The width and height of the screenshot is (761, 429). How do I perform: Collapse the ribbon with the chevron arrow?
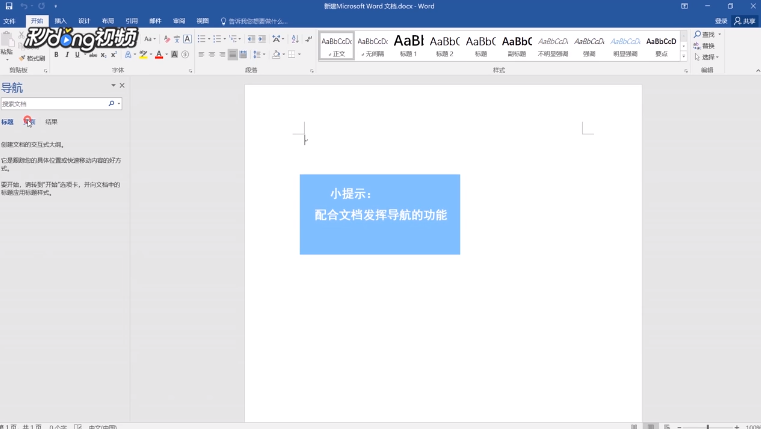(758, 71)
